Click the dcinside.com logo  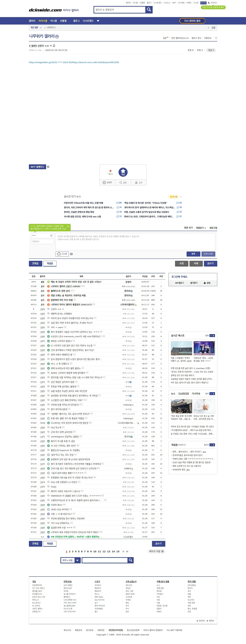tap(45, 10)
